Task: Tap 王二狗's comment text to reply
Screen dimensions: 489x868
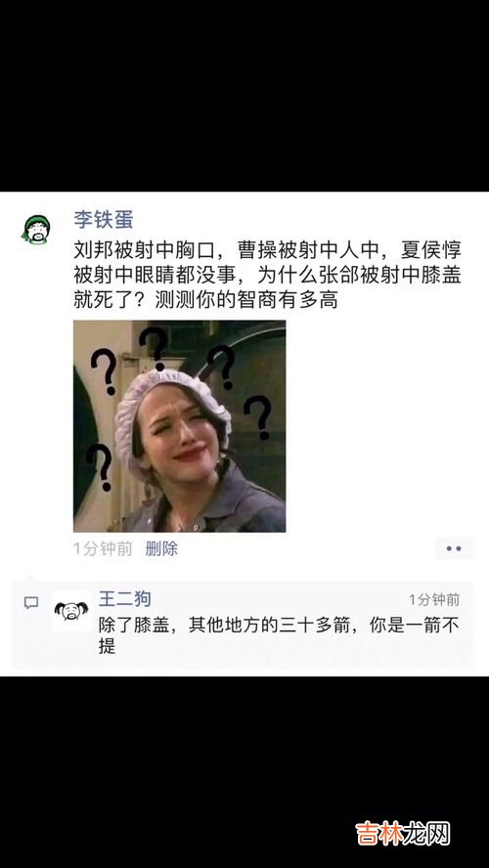Action: pos(279,636)
